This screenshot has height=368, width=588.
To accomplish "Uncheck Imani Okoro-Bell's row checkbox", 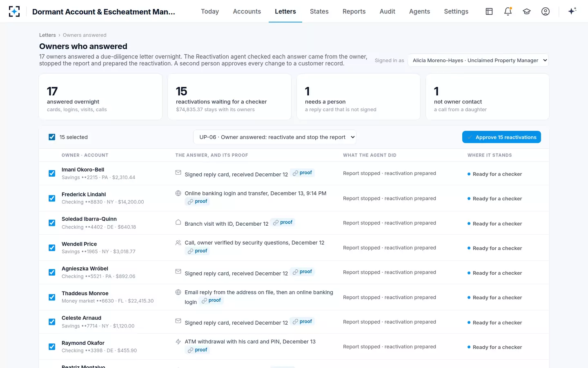I will pyautogui.click(x=52, y=173).
